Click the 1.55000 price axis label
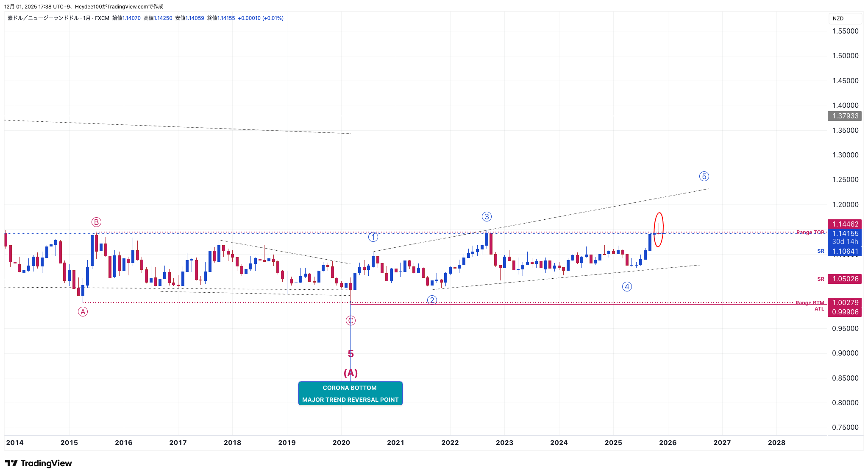The image size is (868, 476). click(x=845, y=31)
